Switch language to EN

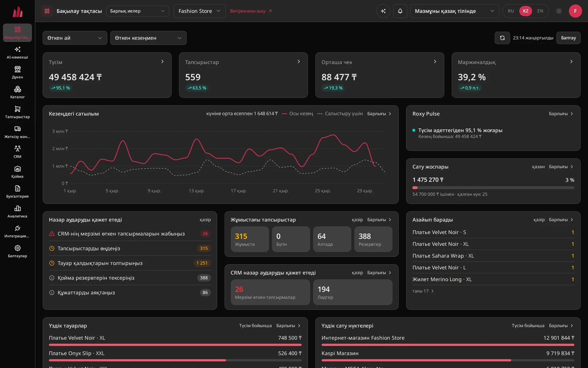(540, 11)
